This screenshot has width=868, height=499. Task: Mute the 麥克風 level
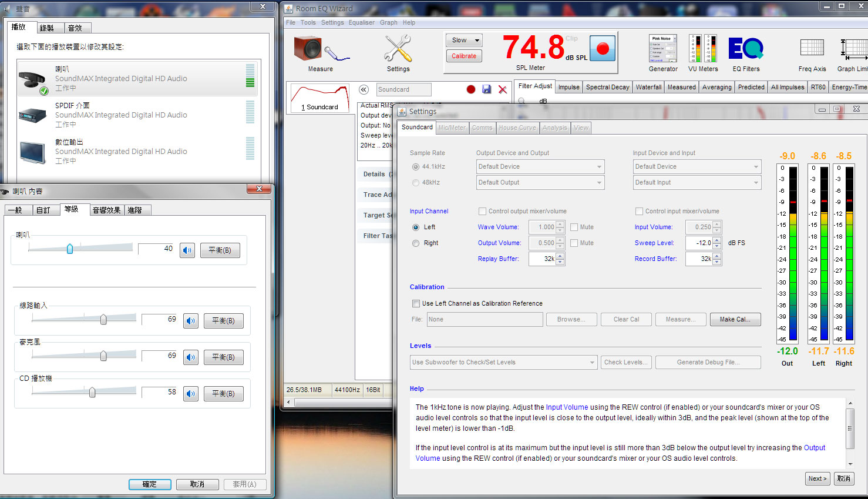[191, 357]
